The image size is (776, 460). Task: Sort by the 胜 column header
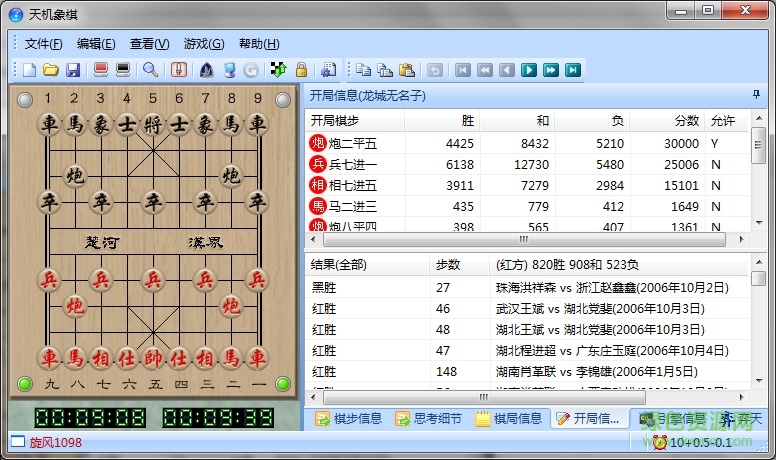(x=442, y=121)
